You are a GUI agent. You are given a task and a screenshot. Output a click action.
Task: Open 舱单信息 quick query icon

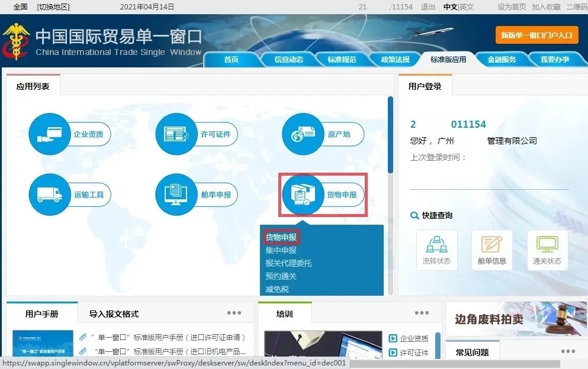point(491,250)
